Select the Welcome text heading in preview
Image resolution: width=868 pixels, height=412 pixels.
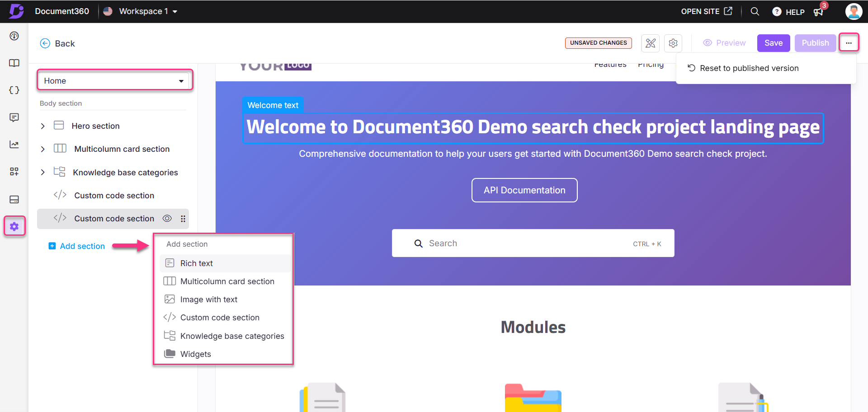(533, 127)
